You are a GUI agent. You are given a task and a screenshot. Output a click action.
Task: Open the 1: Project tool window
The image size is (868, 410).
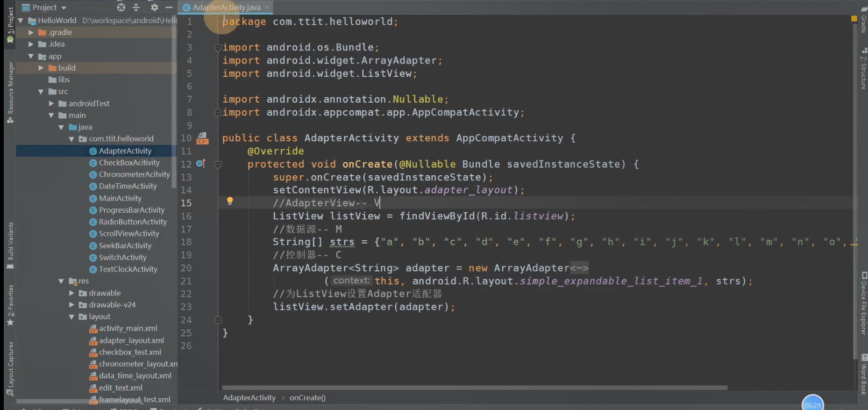point(10,25)
